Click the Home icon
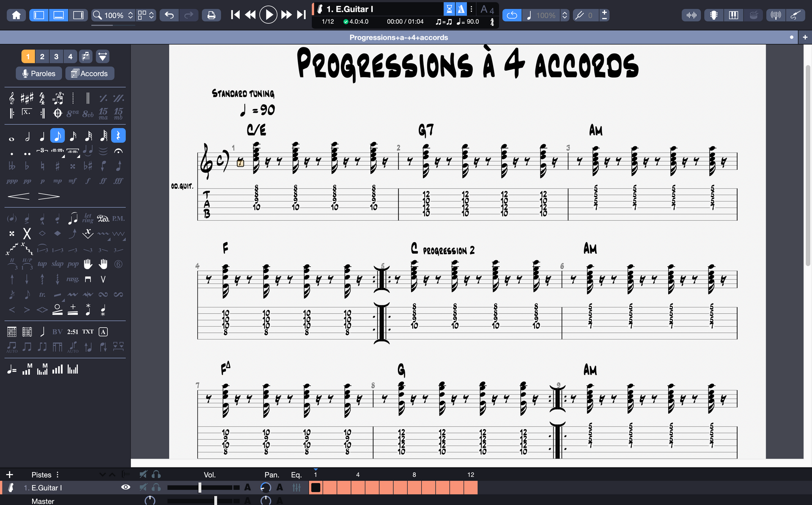 16,15
